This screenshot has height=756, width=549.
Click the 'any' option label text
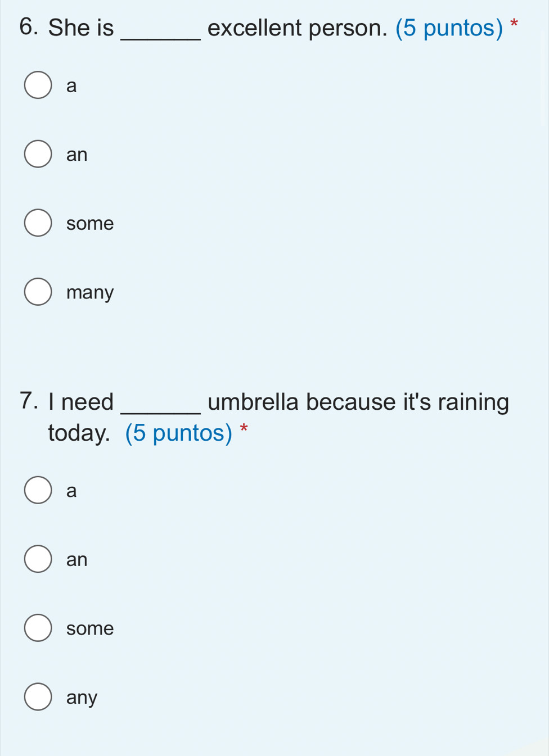point(82,698)
